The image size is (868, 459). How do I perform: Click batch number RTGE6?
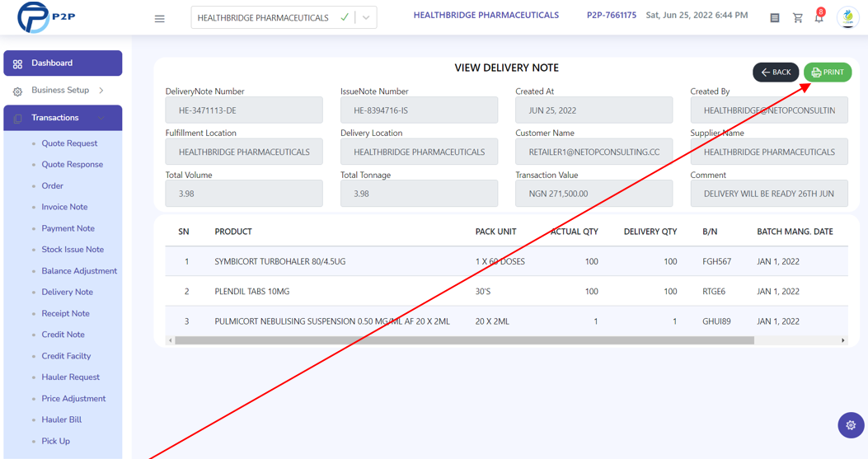[714, 291]
